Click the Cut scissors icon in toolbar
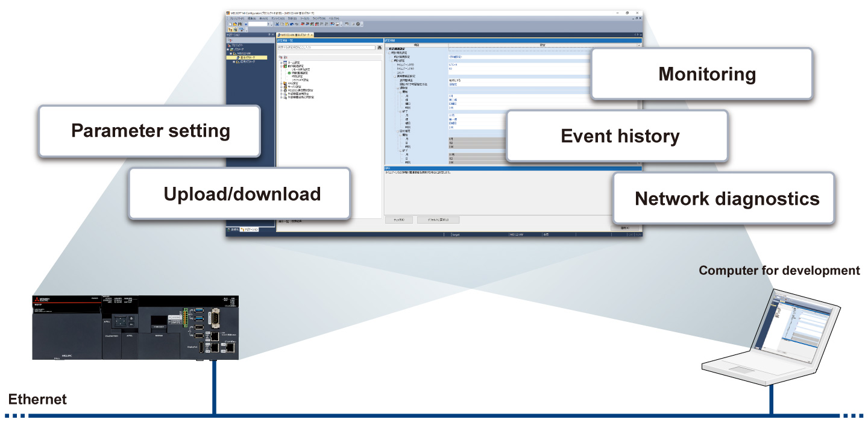868x434 pixels. 277,24
